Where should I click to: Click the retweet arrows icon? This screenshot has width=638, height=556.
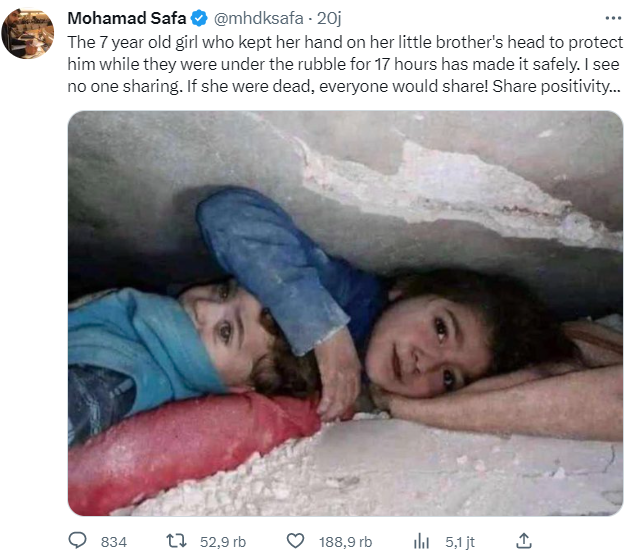(x=176, y=541)
